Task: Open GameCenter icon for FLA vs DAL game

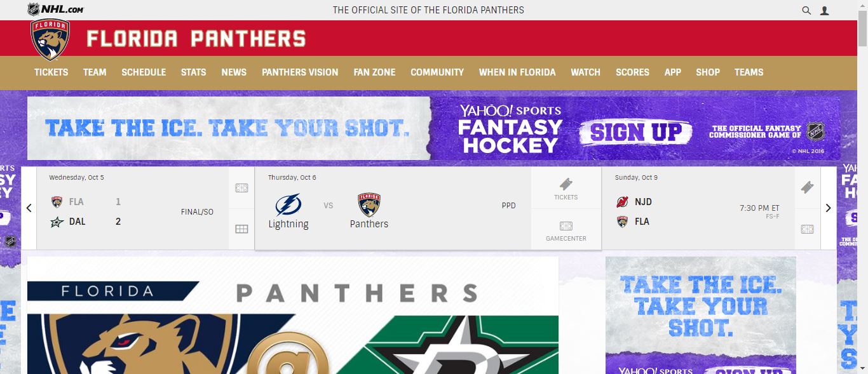Action: pos(241,188)
